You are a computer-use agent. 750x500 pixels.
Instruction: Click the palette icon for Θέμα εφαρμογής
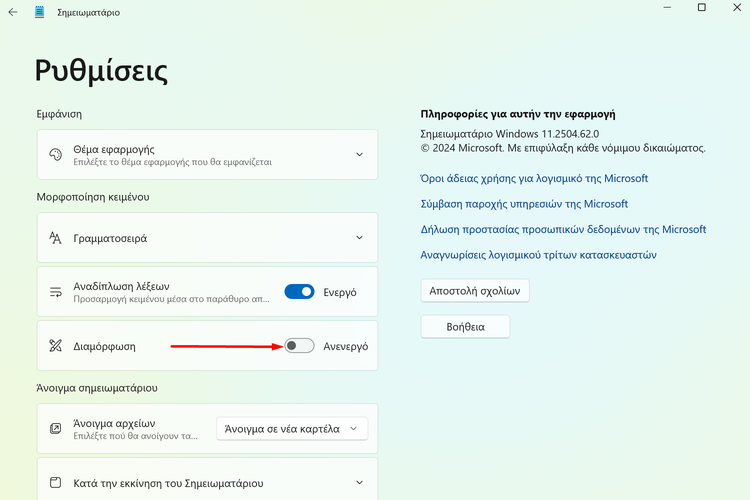pyautogui.click(x=55, y=155)
